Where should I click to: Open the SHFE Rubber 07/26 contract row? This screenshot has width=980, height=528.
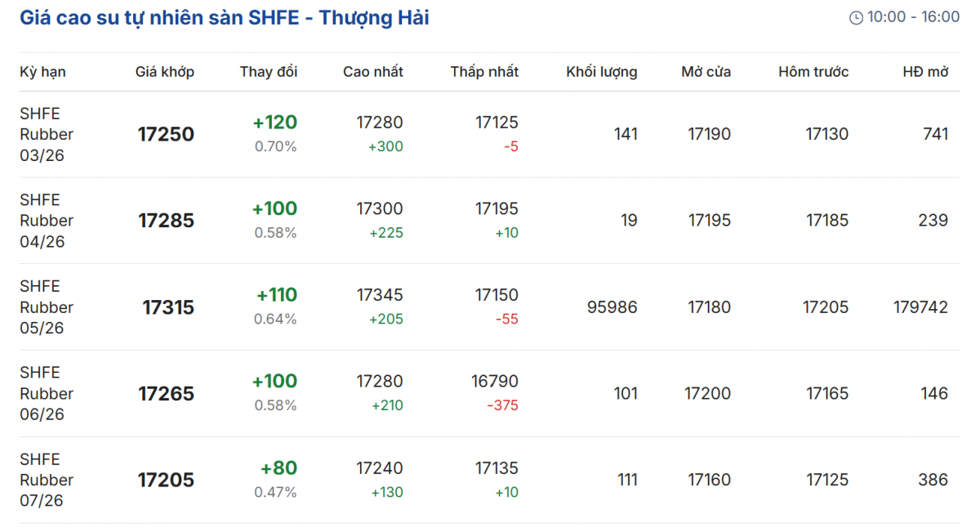point(47,480)
